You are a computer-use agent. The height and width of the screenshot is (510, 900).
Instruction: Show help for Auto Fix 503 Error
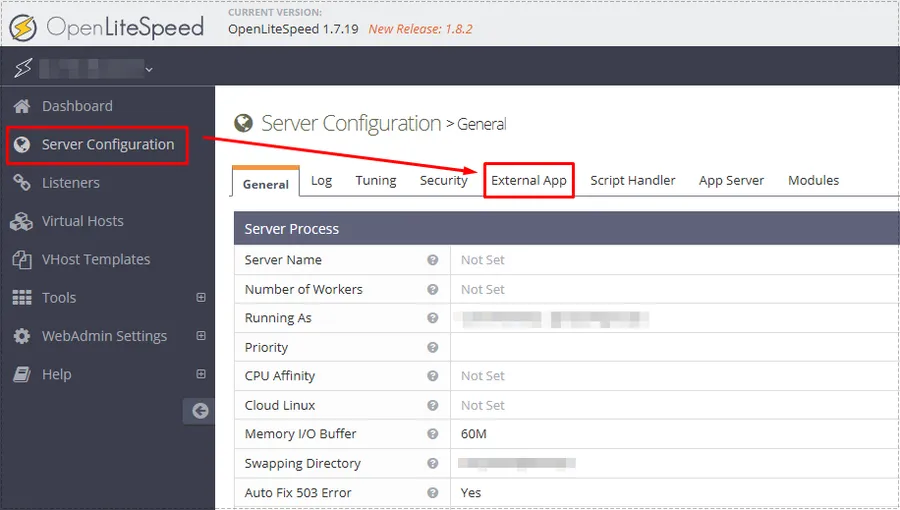[x=433, y=492]
